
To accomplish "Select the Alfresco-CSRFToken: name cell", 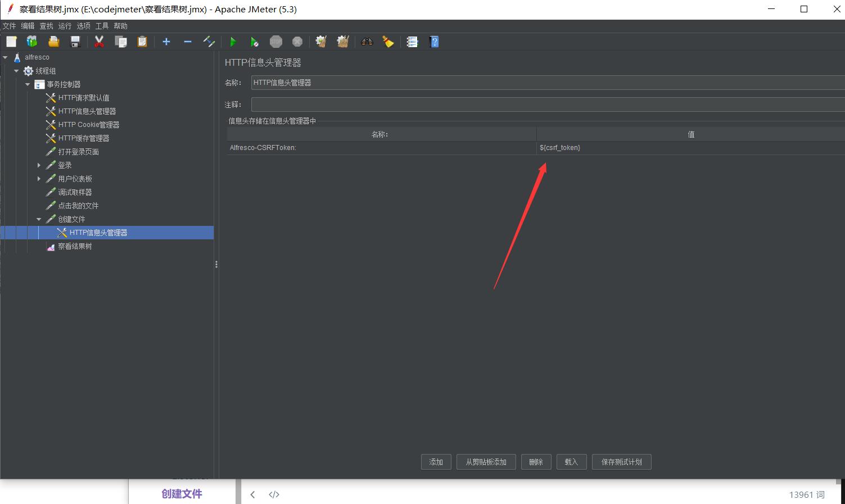I will tap(381, 148).
